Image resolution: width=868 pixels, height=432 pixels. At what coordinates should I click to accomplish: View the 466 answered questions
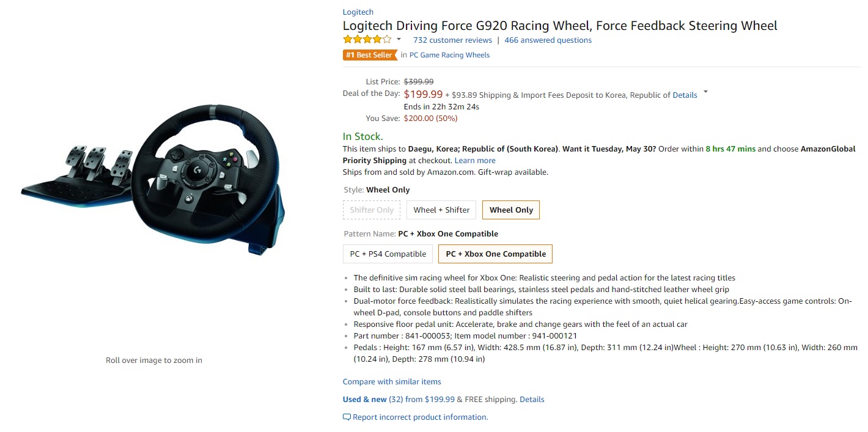(x=548, y=40)
